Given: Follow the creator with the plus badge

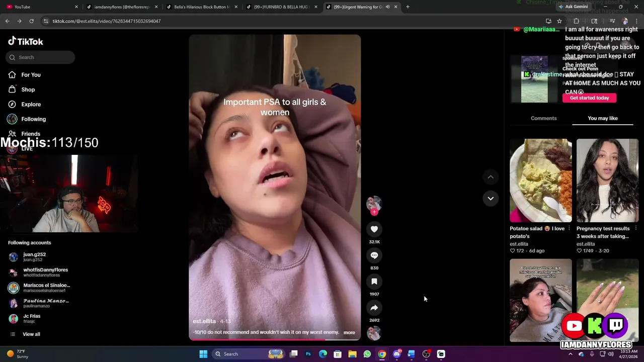Looking at the screenshot, I should [x=374, y=212].
